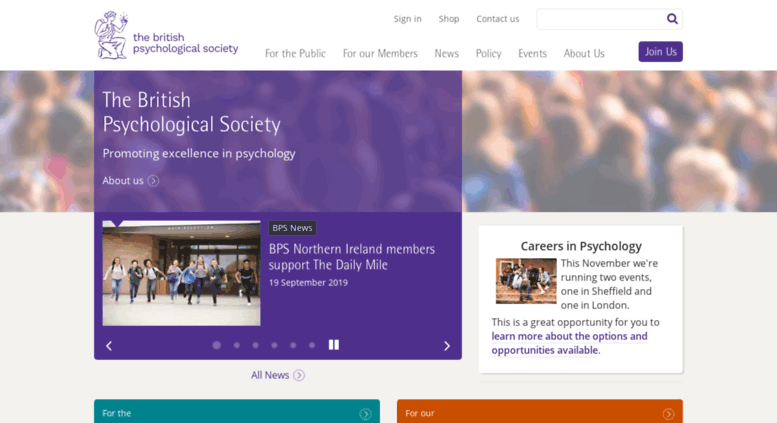Open the Shop link
Screen dimensions: 777x423
(449, 19)
